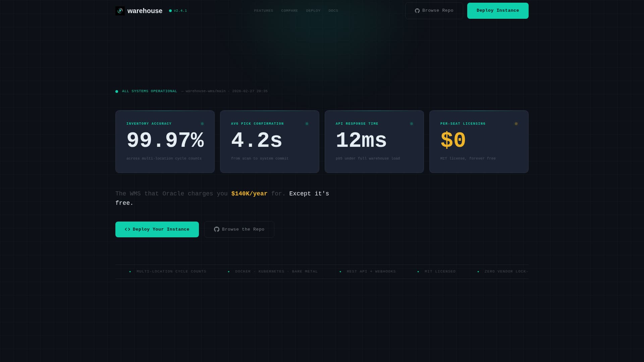Click the Deploy Your Instance button
The image size is (644, 362).
[157, 230]
